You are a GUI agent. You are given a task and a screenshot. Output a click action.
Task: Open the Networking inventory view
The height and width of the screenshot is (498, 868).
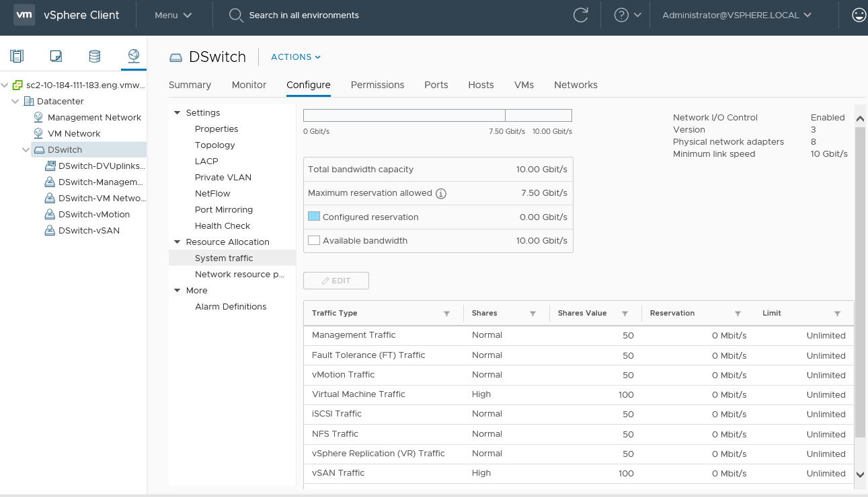134,56
